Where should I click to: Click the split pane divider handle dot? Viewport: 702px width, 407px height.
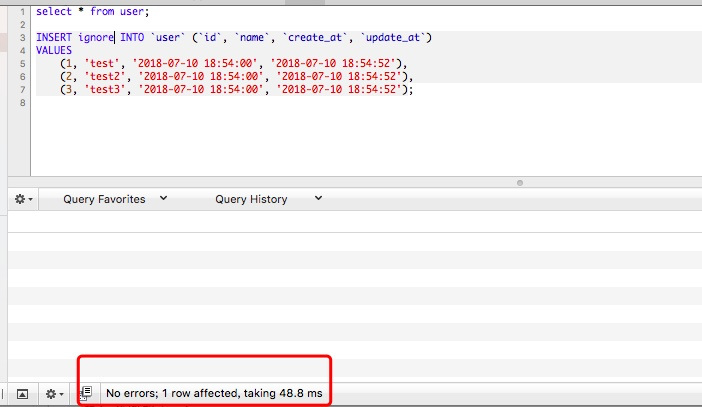pos(519,182)
